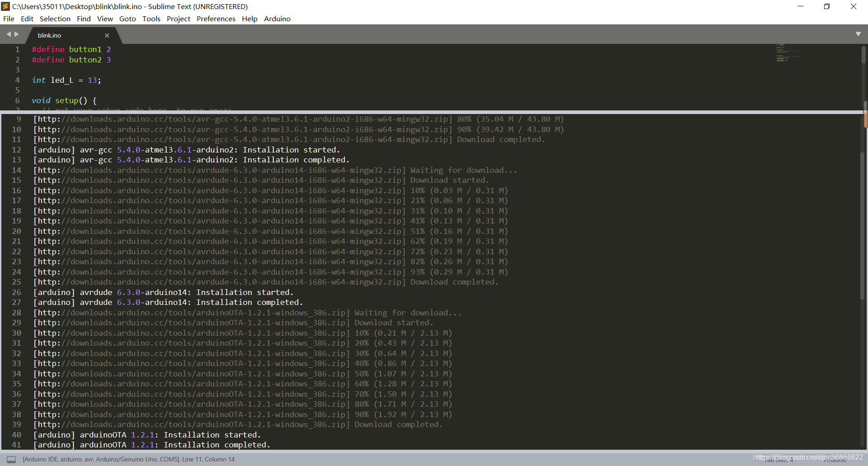Open the tab overflow dropdown arrow

(858, 34)
